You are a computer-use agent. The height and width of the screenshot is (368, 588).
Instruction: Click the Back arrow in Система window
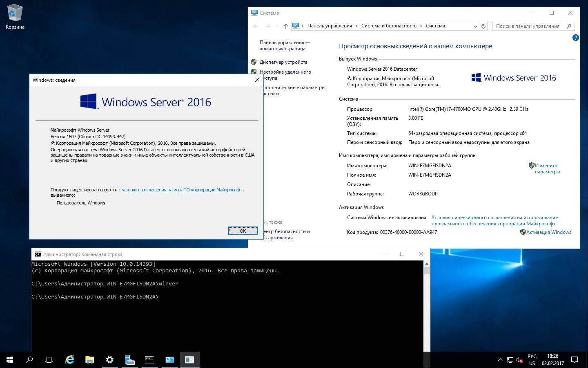(x=256, y=26)
